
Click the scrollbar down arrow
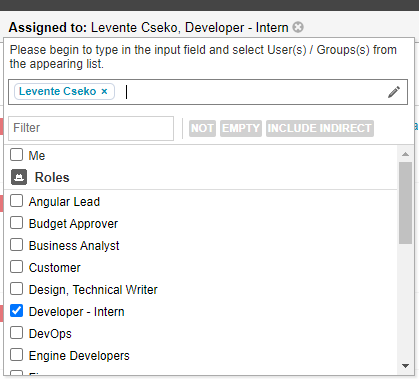(405, 366)
